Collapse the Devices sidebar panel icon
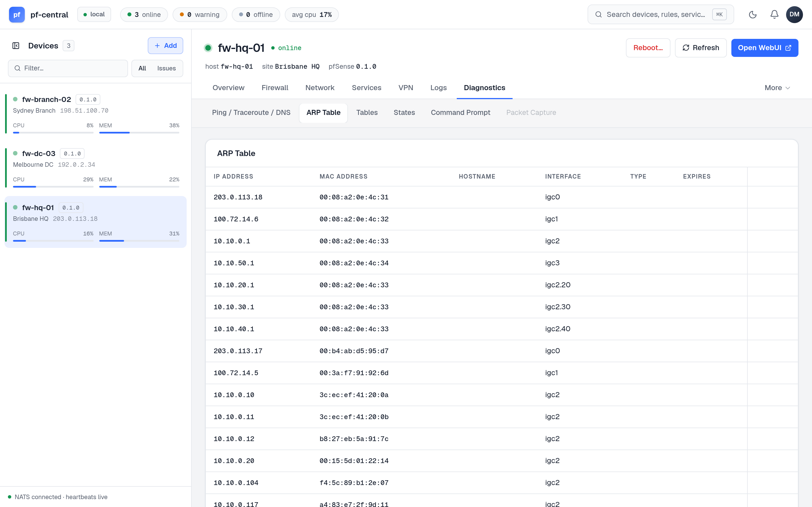The image size is (812, 507). click(x=16, y=46)
